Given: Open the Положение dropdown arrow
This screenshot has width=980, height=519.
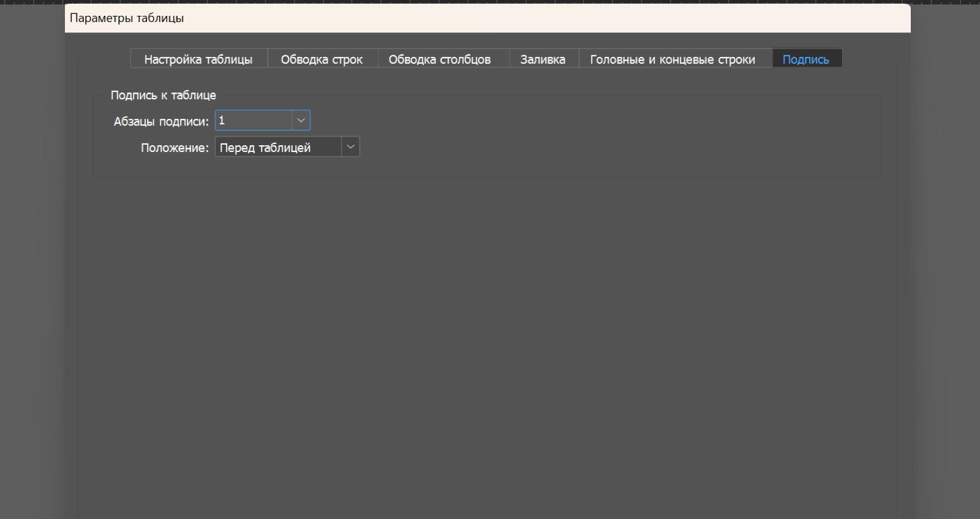Looking at the screenshot, I should click(350, 147).
